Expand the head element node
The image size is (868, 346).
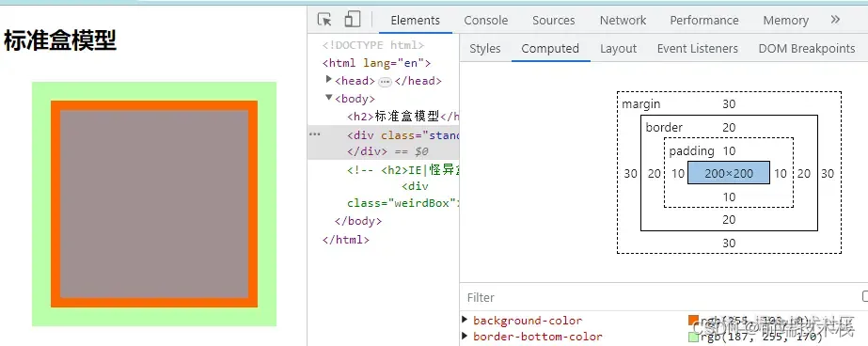tap(329, 80)
